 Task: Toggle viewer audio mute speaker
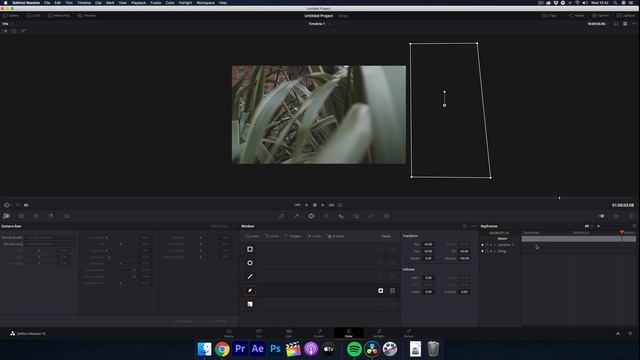(26, 205)
